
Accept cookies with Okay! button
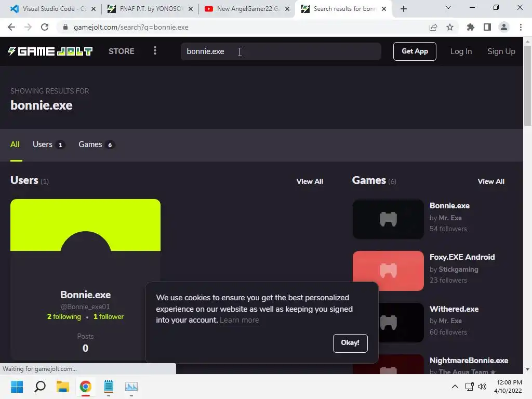350,343
